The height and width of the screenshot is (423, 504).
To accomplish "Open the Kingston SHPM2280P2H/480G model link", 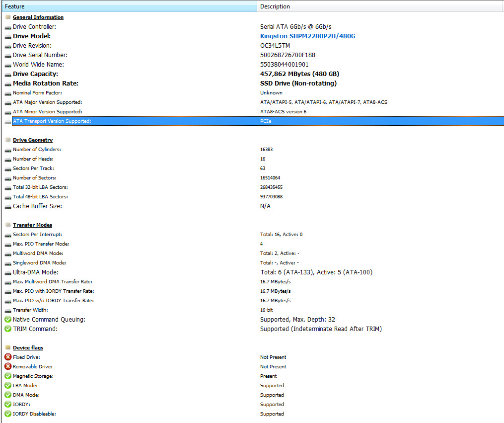I will pos(307,36).
